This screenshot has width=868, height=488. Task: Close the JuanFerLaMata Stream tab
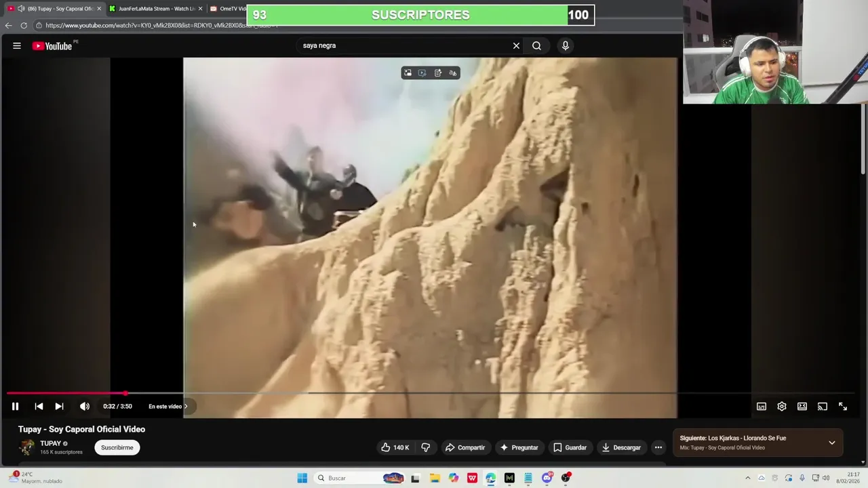coord(200,9)
